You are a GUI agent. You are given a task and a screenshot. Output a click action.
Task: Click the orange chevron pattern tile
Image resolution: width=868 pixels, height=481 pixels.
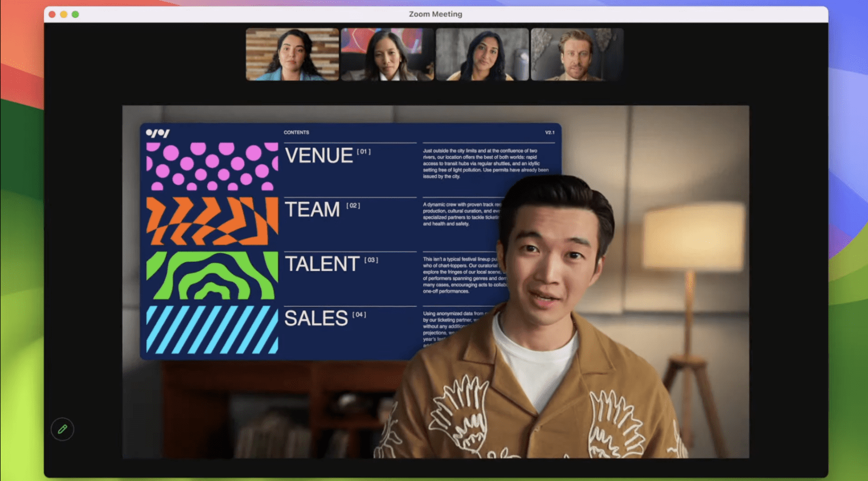212,221
